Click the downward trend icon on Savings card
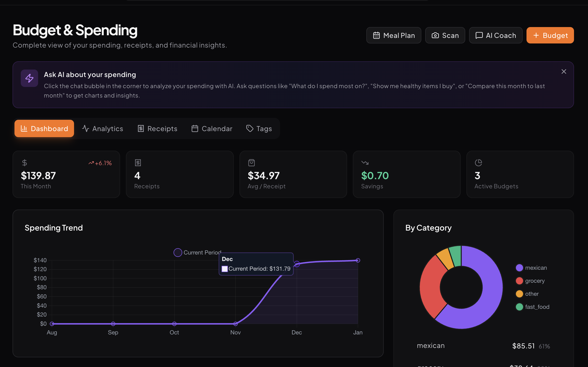 (365, 163)
